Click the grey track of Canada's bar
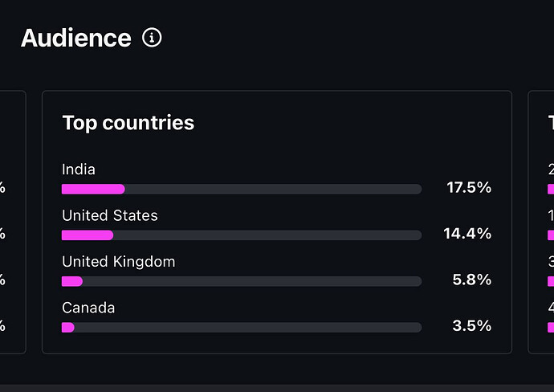The width and height of the screenshot is (554, 392). 248,327
